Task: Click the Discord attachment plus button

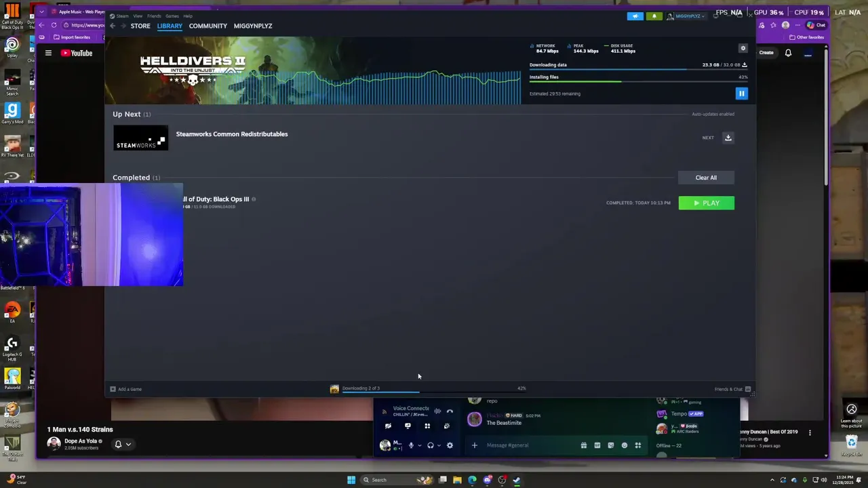Action: [x=475, y=445]
